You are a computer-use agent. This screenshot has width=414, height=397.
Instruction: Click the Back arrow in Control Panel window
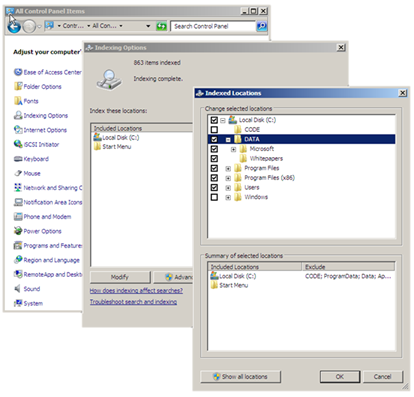[x=14, y=26]
